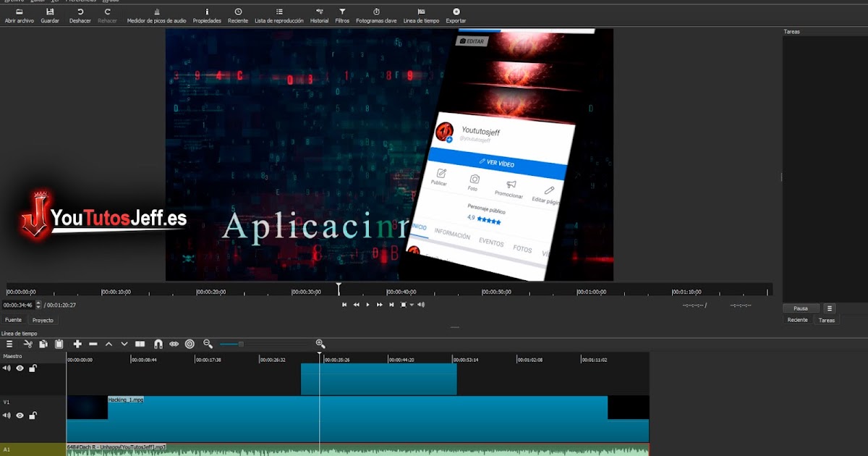Adjust the timeline zoom slider
This screenshot has height=456, width=868.
coord(241,344)
